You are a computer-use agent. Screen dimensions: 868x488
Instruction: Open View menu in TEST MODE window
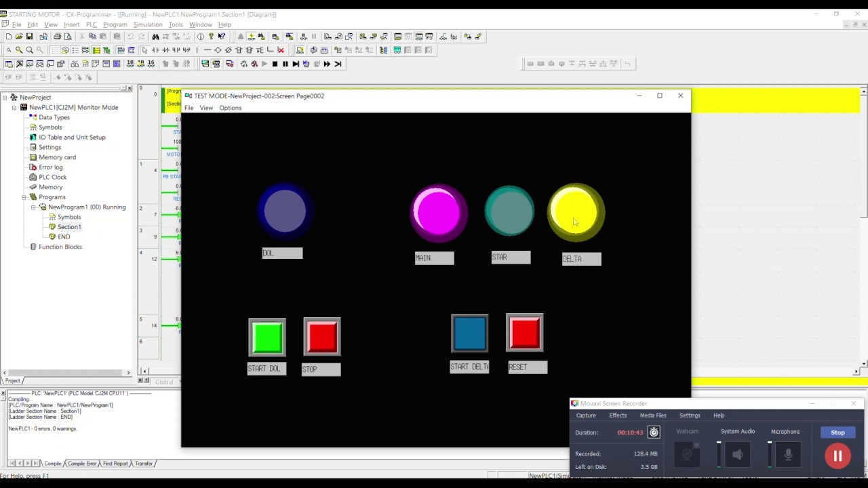click(x=206, y=108)
